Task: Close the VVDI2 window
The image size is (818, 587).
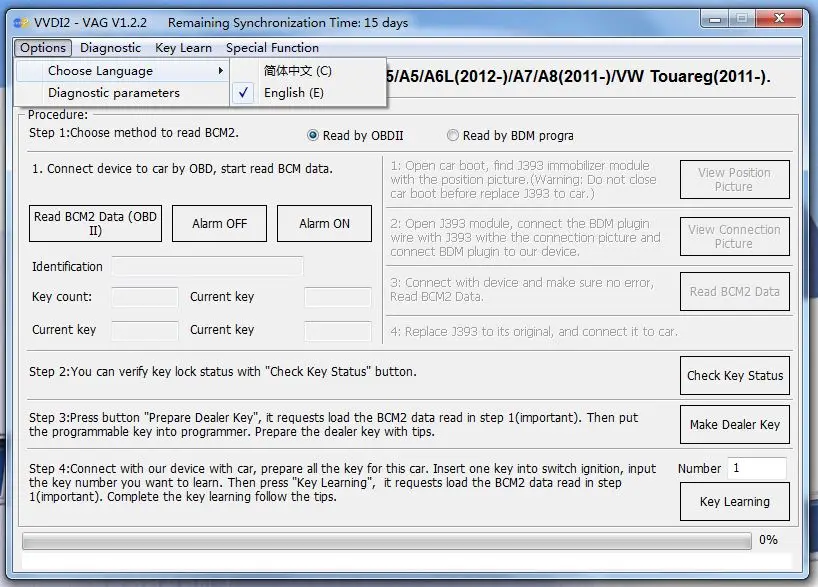Action: tap(779, 19)
